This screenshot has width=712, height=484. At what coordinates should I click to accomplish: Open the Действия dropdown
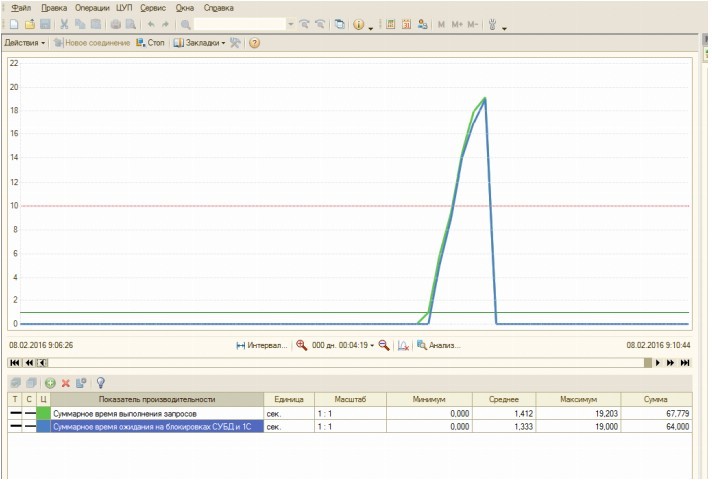(25, 43)
